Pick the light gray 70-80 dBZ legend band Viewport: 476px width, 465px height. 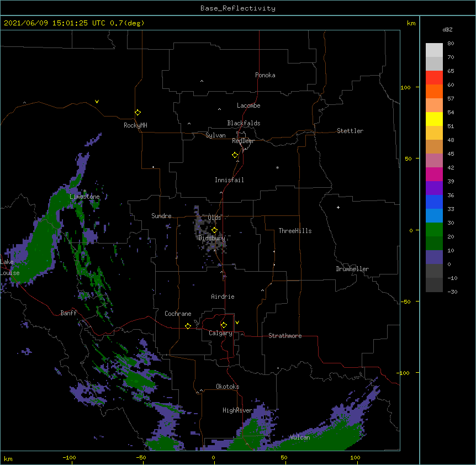coord(434,50)
